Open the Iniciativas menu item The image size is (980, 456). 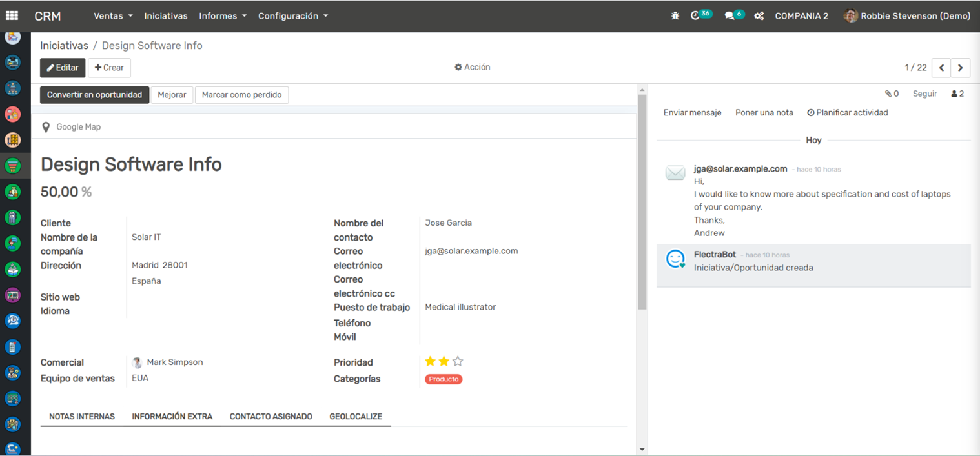165,16
